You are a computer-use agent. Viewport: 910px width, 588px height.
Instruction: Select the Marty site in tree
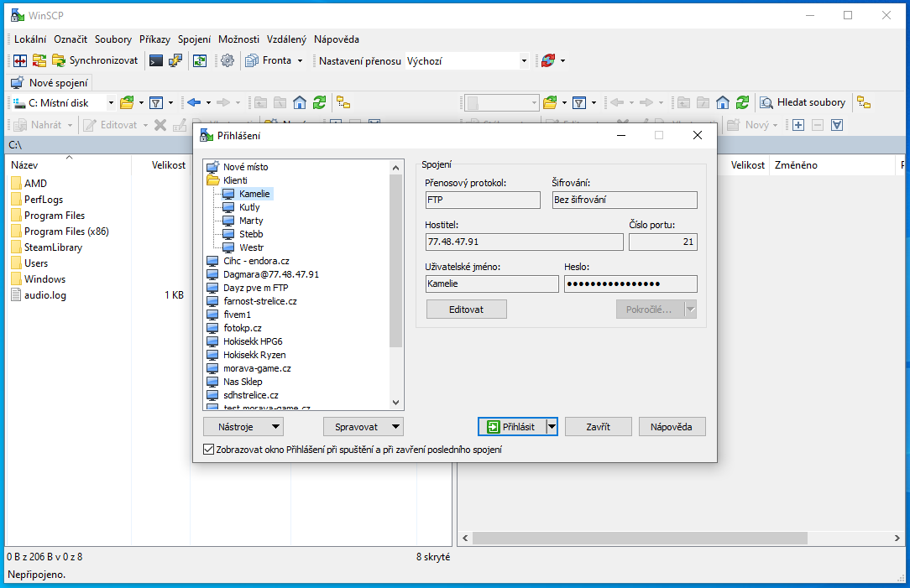coord(250,221)
